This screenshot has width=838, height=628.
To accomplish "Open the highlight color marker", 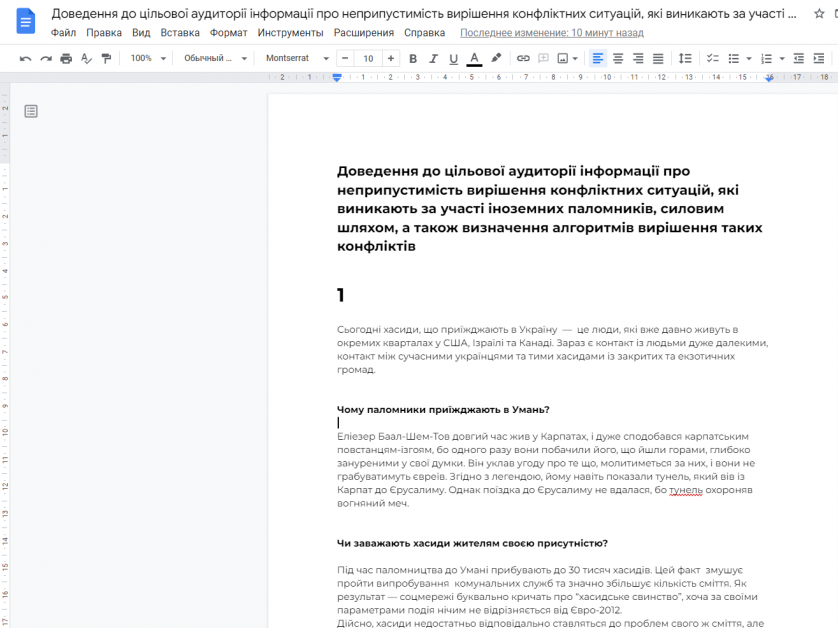I will (x=496, y=58).
